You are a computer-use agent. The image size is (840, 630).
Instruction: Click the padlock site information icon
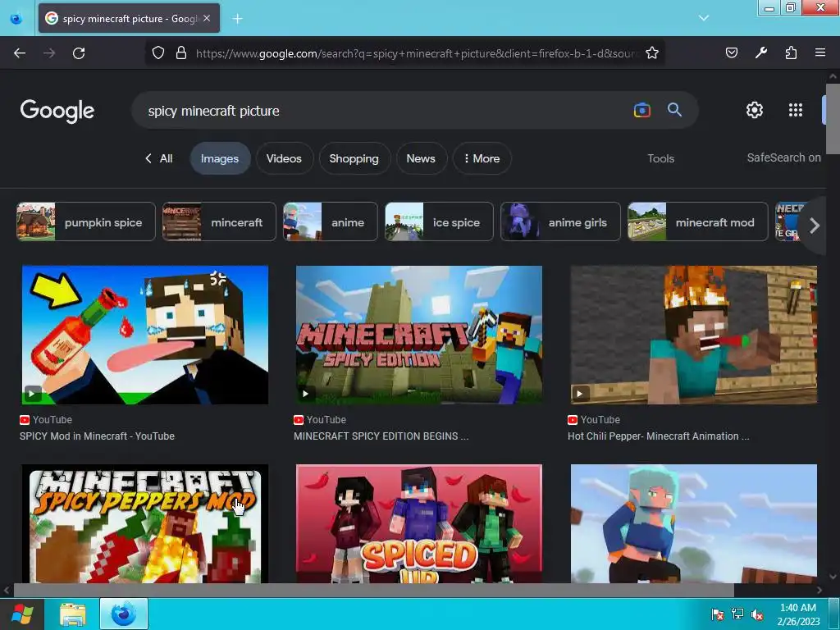(181, 52)
